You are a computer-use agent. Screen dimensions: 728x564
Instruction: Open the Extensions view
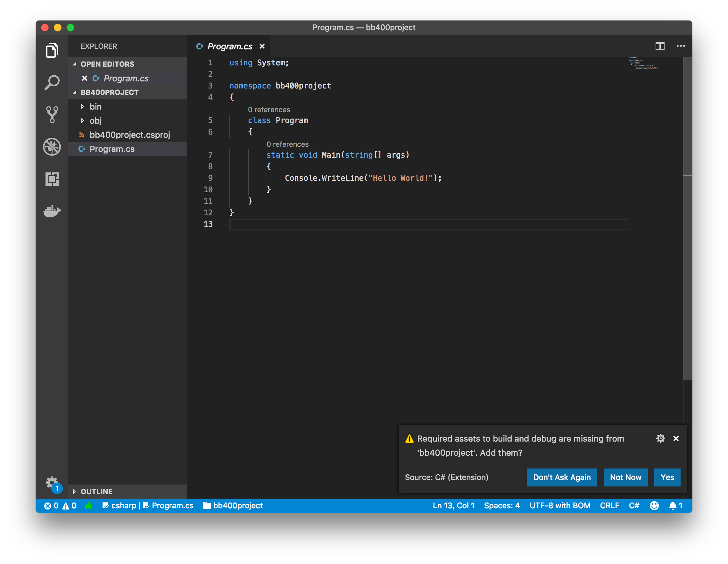(x=52, y=179)
